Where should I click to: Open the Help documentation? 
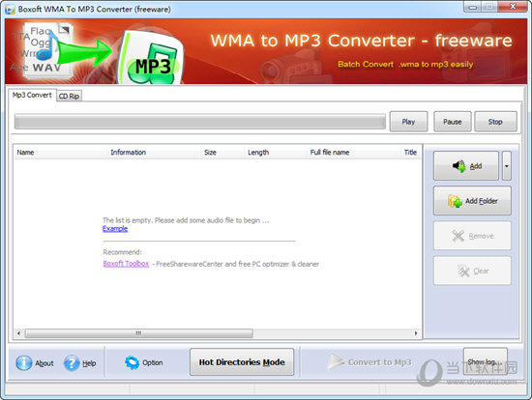79,362
